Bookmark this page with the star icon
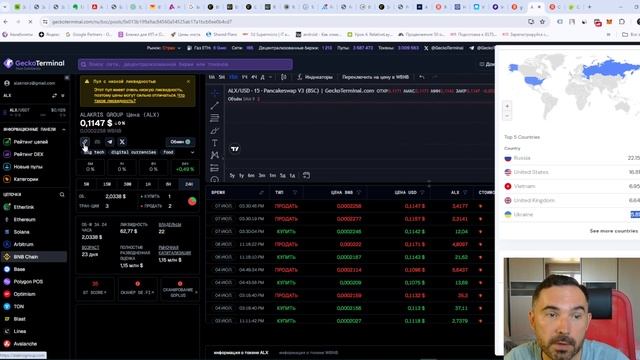The image size is (640, 360). 542,22
